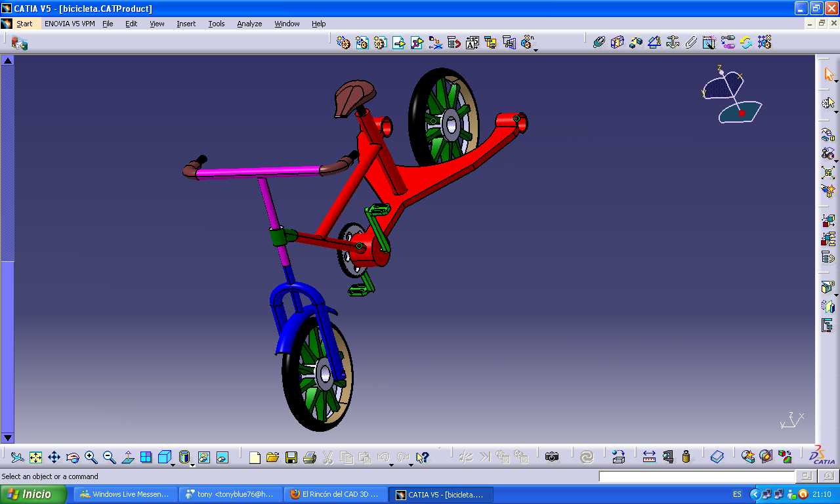Image resolution: width=840 pixels, height=504 pixels.
Task: Click the Windows Inicio start button
Action: coord(34,494)
